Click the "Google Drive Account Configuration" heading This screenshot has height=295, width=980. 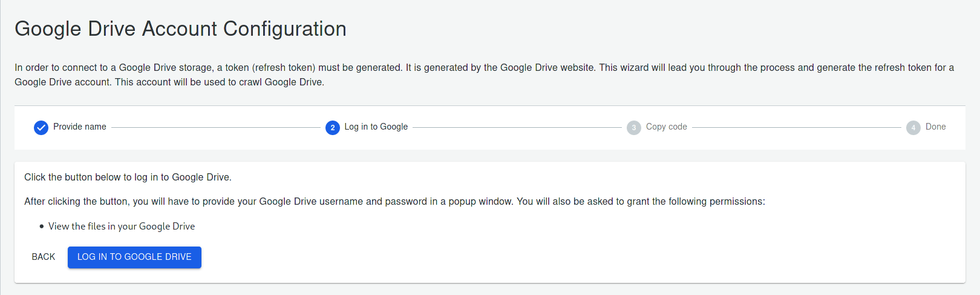pyautogui.click(x=180, y=28)
